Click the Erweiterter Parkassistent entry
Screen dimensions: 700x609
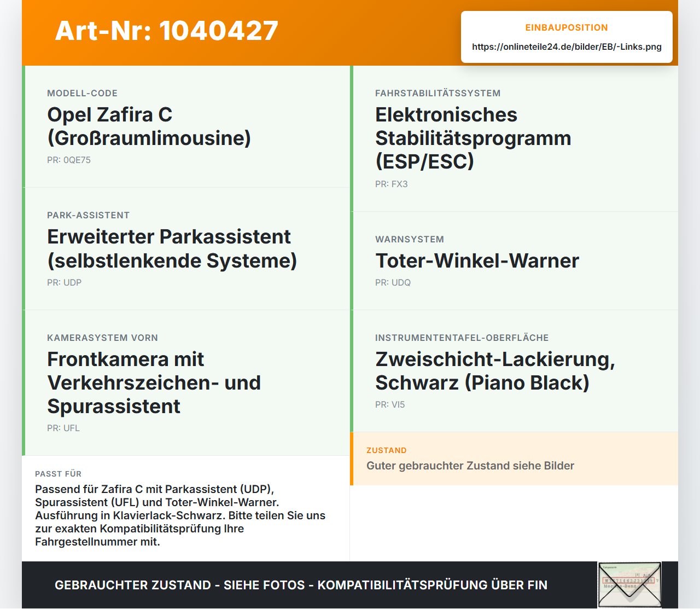click(x=172, y=248)
